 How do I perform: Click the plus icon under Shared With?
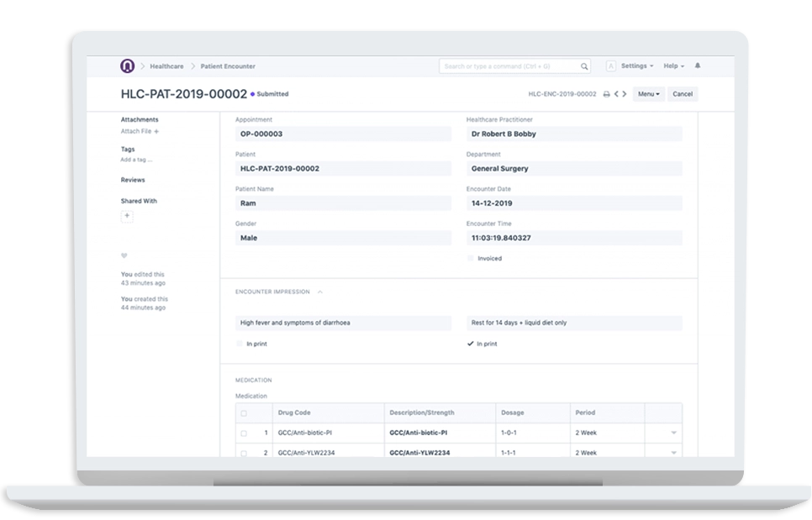click(127, 216)
